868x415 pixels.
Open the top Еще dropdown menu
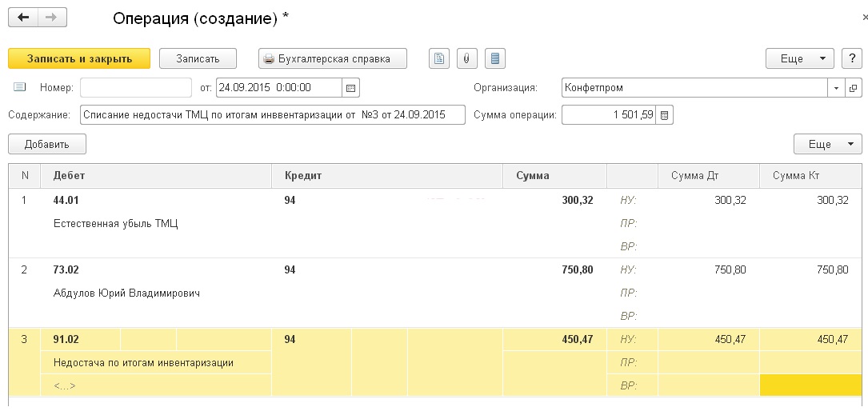[x=799, y=58]
